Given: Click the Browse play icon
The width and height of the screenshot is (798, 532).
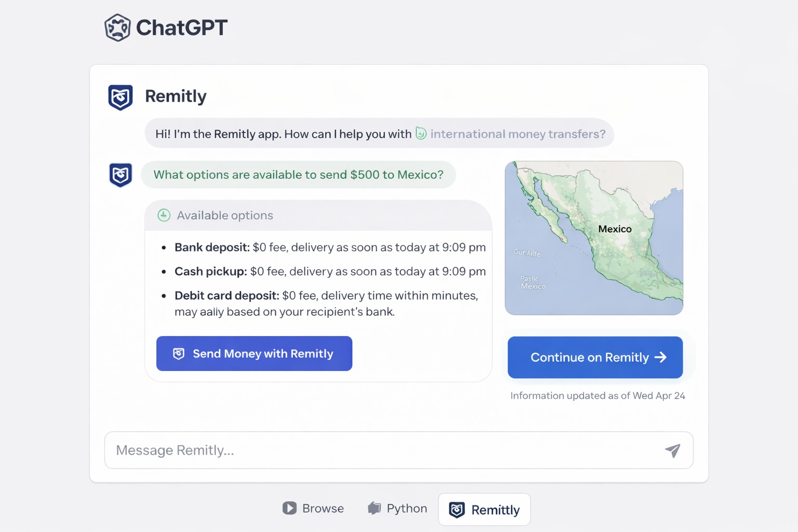Looking at the screenshot, I should coord(289,508).
